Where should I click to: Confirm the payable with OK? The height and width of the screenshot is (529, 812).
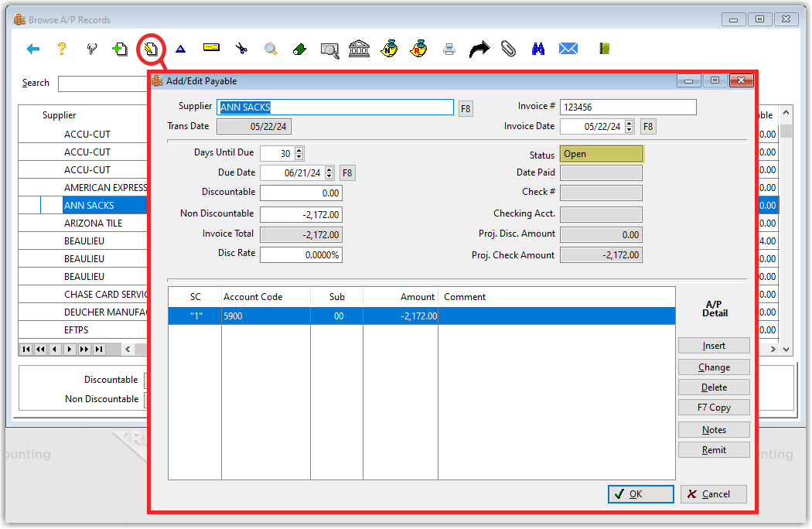tap(640, 493)
